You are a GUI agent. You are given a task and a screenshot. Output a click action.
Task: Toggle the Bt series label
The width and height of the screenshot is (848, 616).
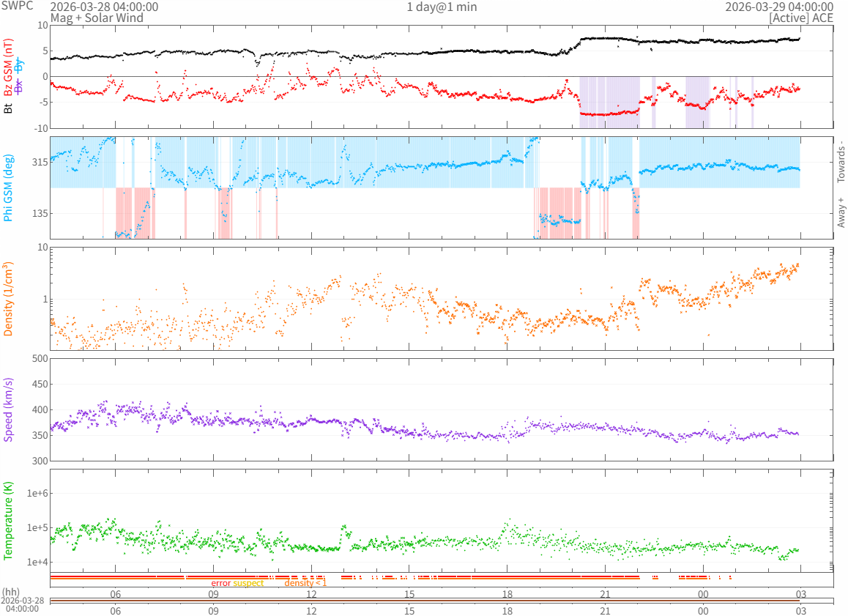[8, 108]
